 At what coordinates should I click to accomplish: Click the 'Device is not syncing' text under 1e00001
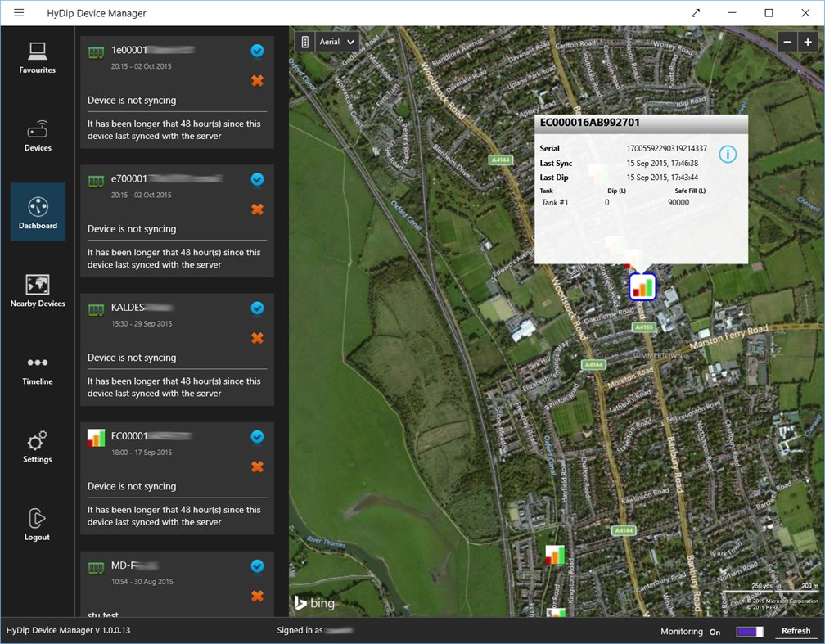click(x=132, y=100)
